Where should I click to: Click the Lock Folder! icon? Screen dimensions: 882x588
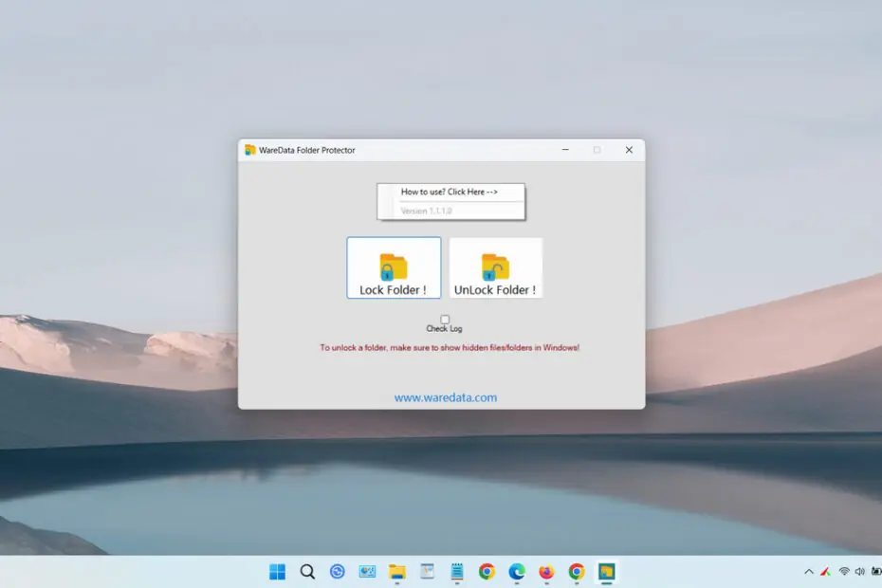[394, 266]
